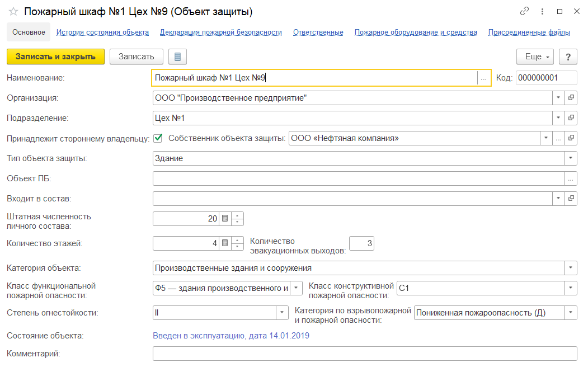Screen dimensions: 588x367
Task: Open calculator icon in Штатная численность field
Action: click(x=225, y=219)
